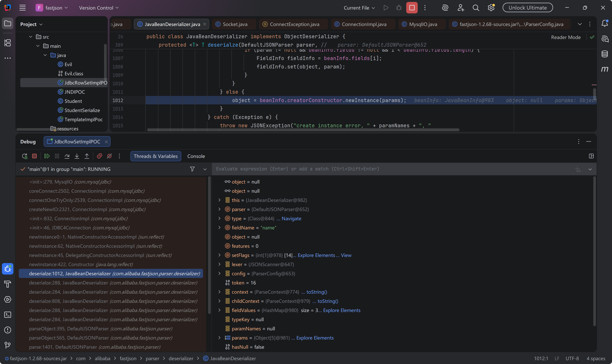
Task: Click the Evaluate expression input field
Action: (x=393, y=169)
